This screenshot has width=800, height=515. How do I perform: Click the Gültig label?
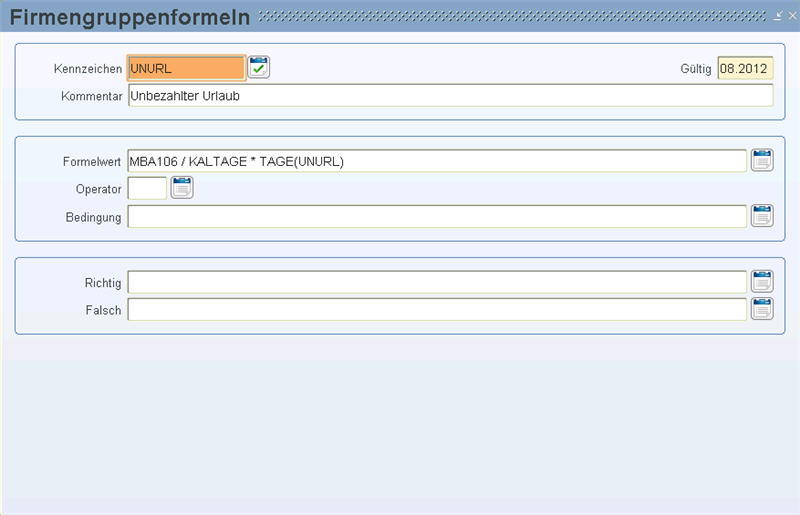pyautogui.click(x=696, y=69)
